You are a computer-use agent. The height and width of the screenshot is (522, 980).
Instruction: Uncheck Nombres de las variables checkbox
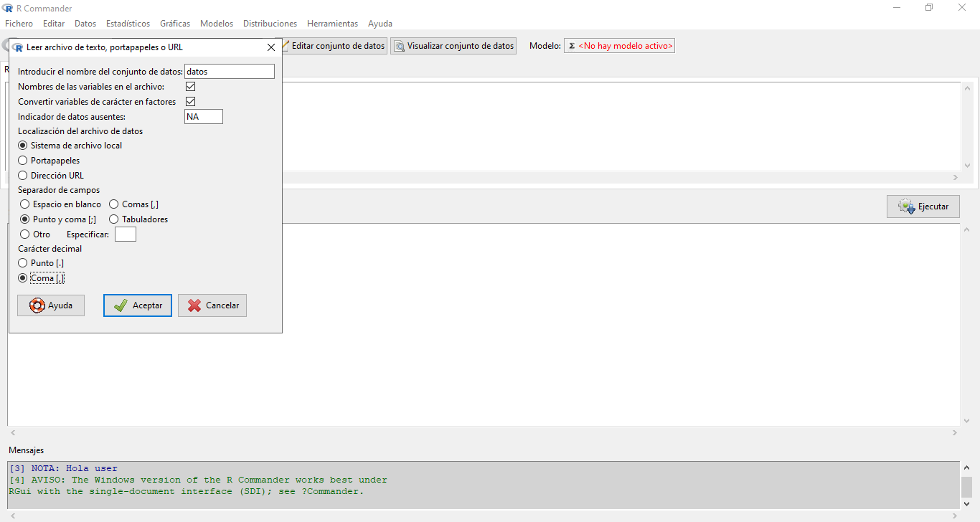pyautogui.click(x=191, y=87)
